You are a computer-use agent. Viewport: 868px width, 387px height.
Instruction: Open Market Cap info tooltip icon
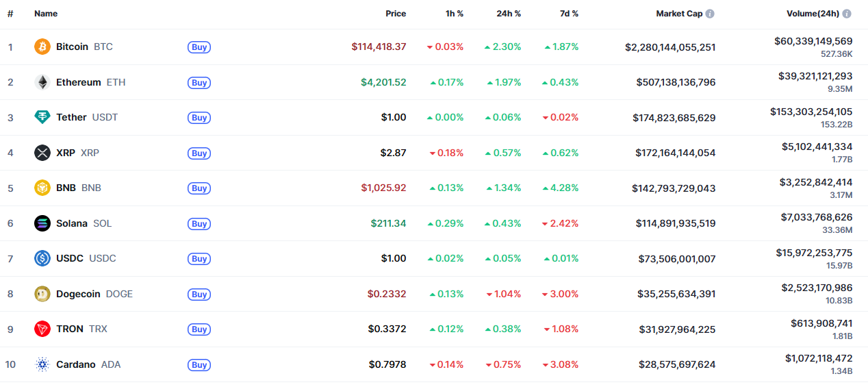pyautogui.click(x=710, y=14)
